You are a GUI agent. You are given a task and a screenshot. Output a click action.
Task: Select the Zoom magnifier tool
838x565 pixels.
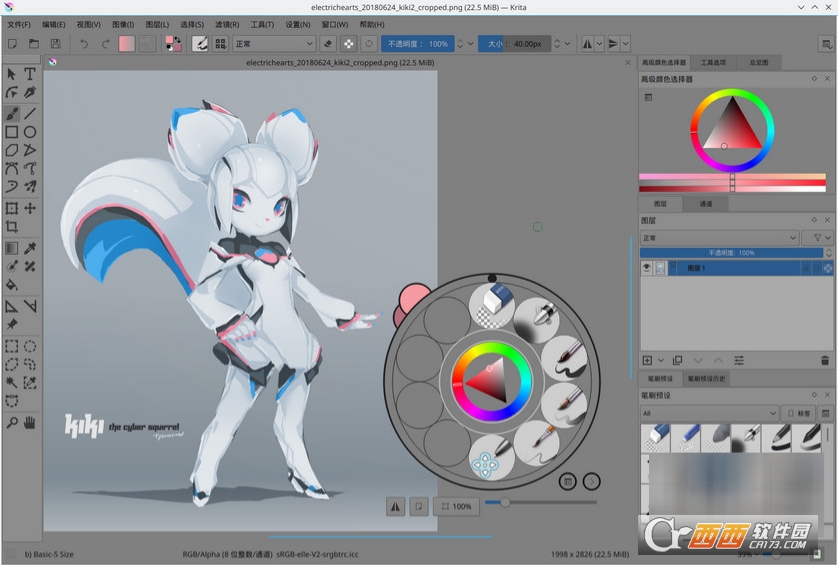point(12,423)
